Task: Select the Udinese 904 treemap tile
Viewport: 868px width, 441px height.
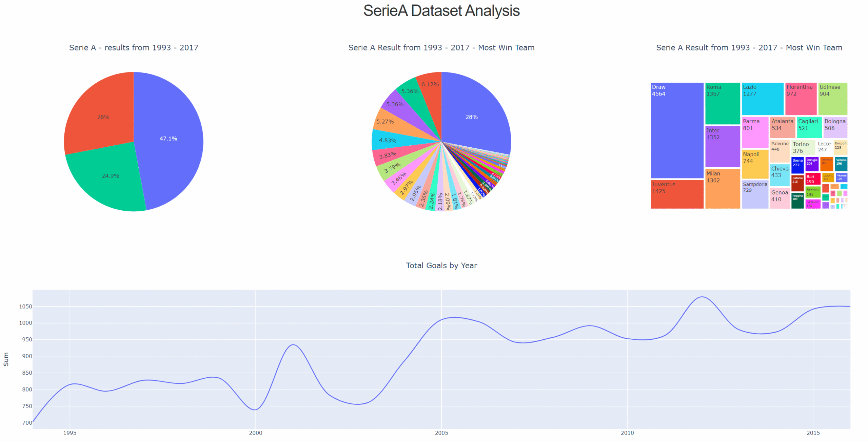Action: click(x=832, y=99)
